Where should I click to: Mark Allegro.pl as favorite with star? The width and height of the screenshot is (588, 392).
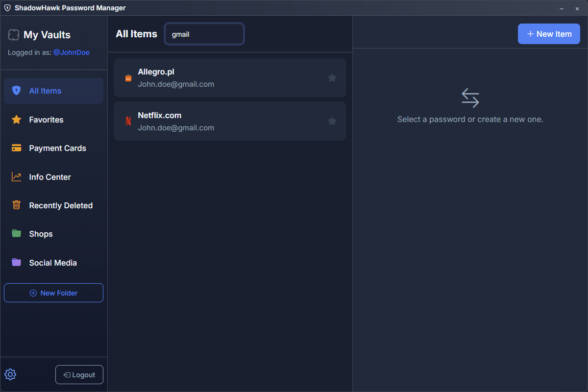tap(332, 78)
